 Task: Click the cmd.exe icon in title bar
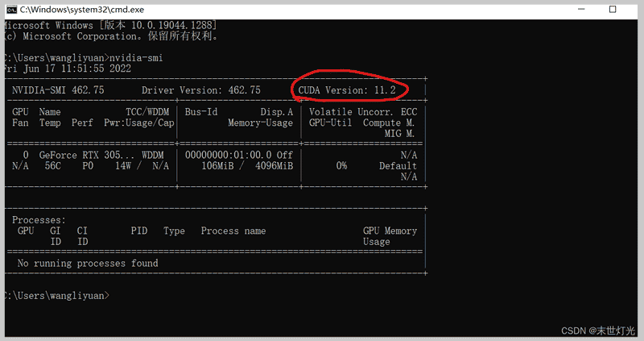[x=10, y=8]
